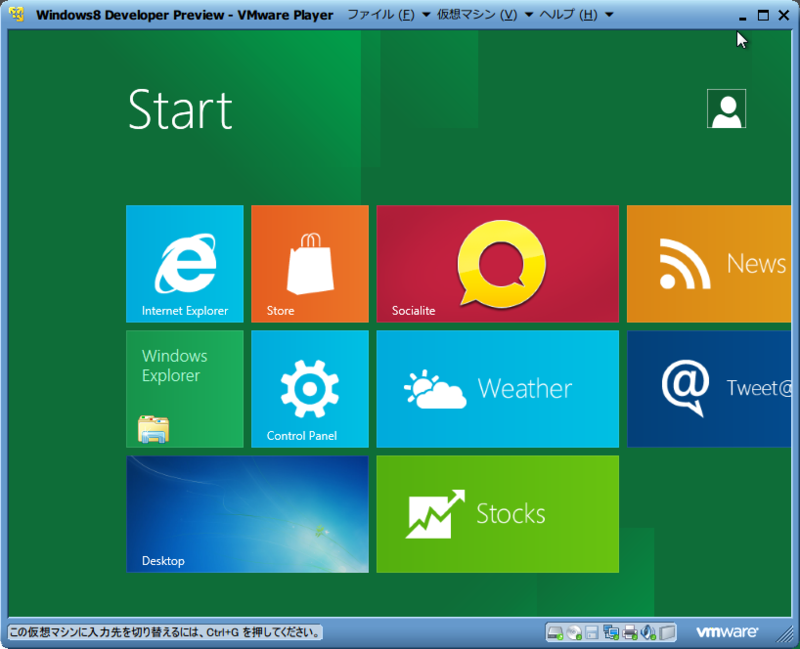Grab the window resize grip corner
800x649 pixels.
pos(784,633)
